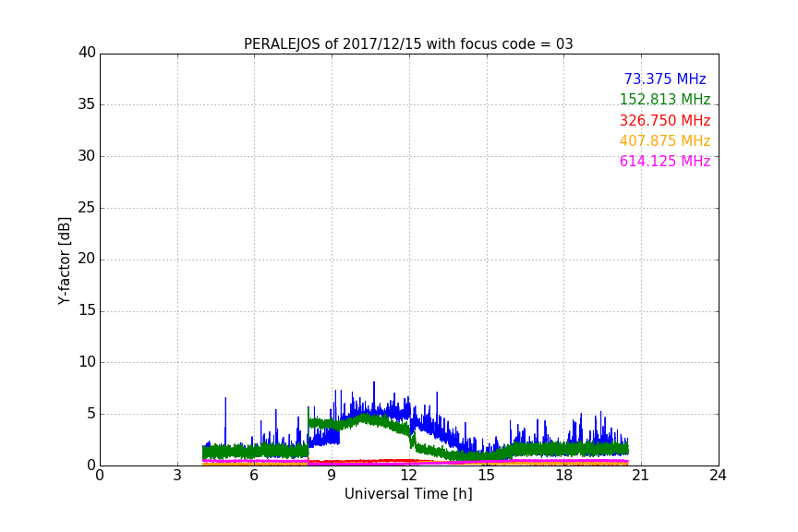Click the x-axis tick label 9

[332, 476]
